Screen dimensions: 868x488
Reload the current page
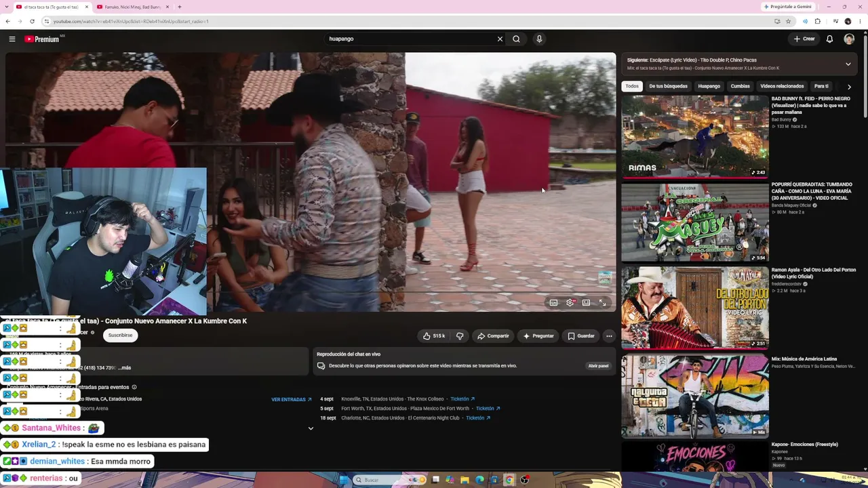pyautogui.click(x=32, y=21)
